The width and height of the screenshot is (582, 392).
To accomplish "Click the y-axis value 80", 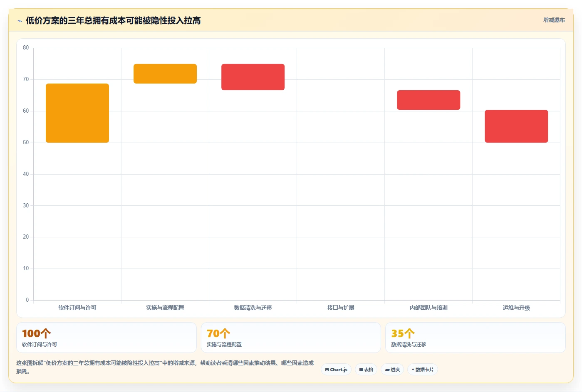I will (x=26, y=48).
